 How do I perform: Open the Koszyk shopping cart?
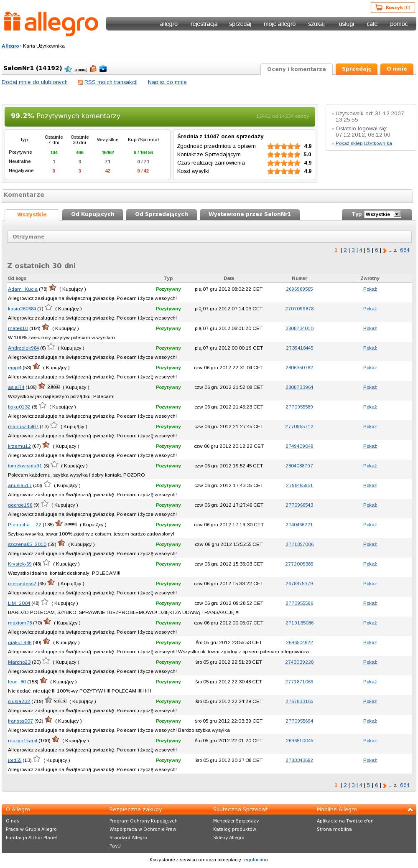coord(393,8)
